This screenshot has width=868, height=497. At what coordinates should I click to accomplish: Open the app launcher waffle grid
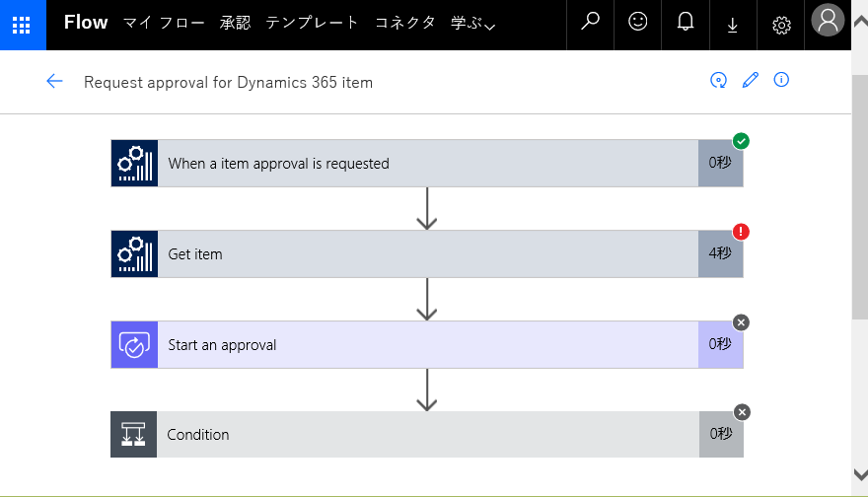coord(22,25)
